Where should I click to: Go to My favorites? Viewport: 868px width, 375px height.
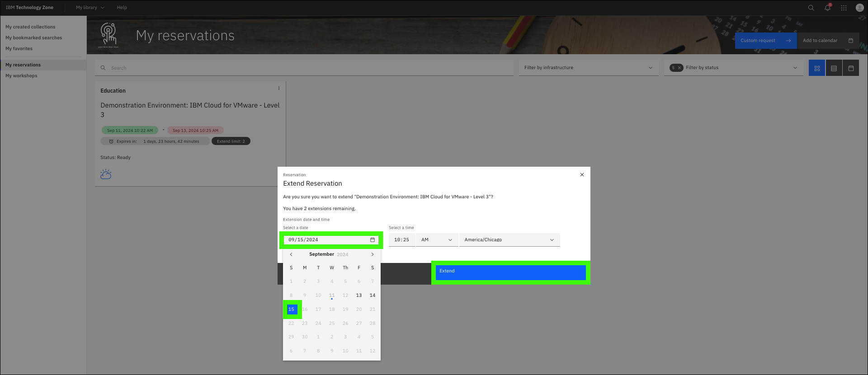(x=19, y=49)
